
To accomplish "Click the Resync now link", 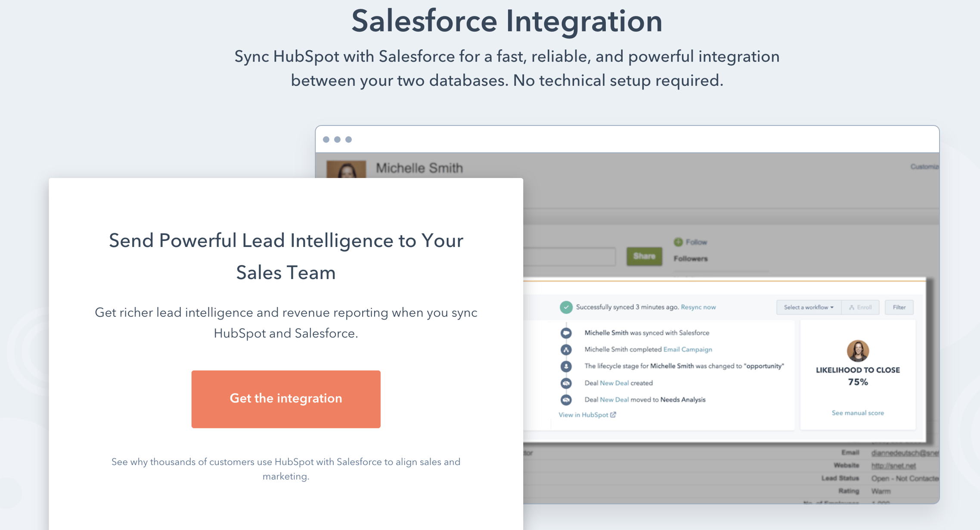I will [698, 307].
